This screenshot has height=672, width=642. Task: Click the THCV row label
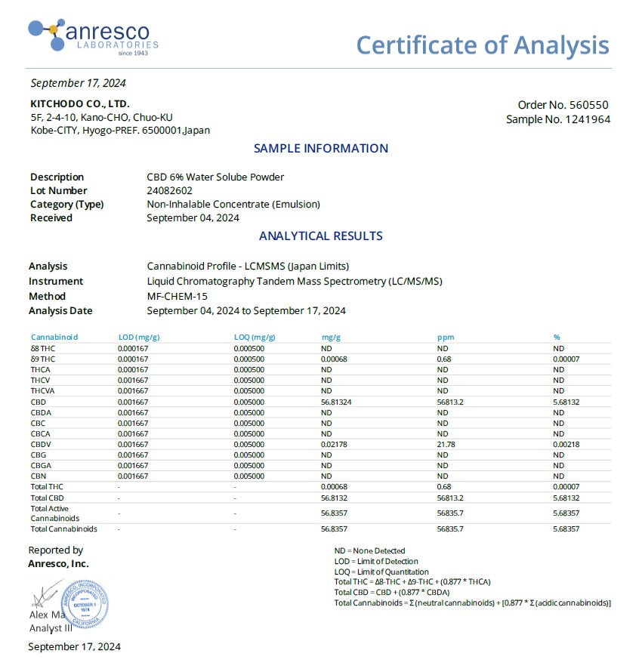[40, 380]
